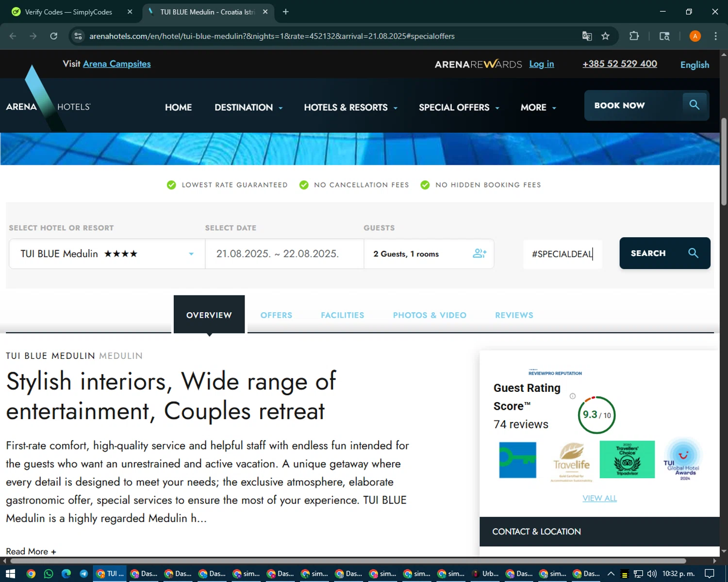Click the CONTACT & LOCATION header
The width and height of the screenshot is (728, 582).
coord(599,532)
